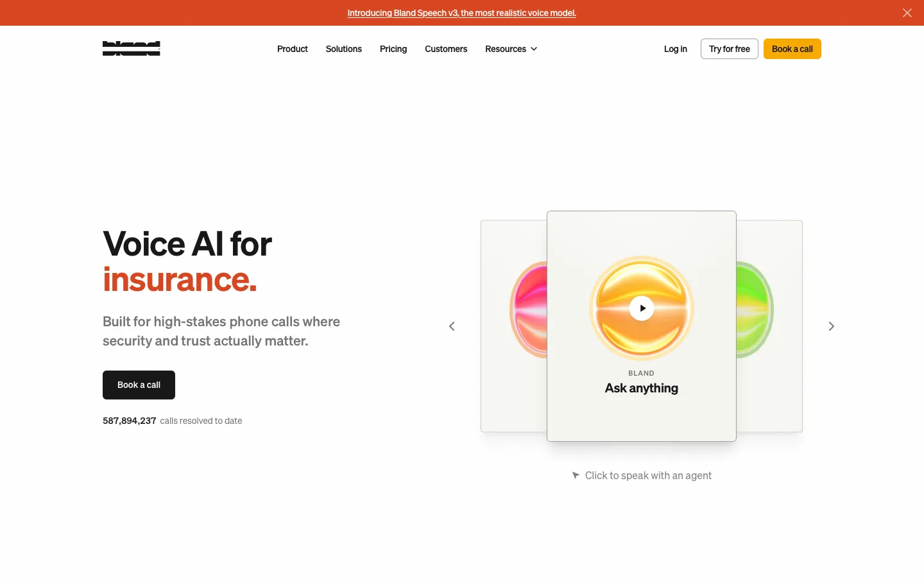This screenshot has width=924, height=578.
Task: Play the orange Ask anything voice orb
Action: coord(642,308)
